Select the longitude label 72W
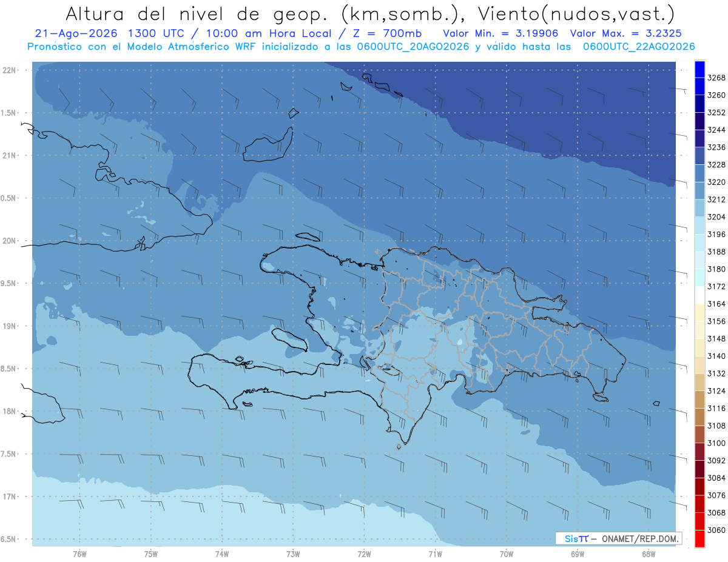This screenshot has width=728, height=562. click(x=364, y=554)
